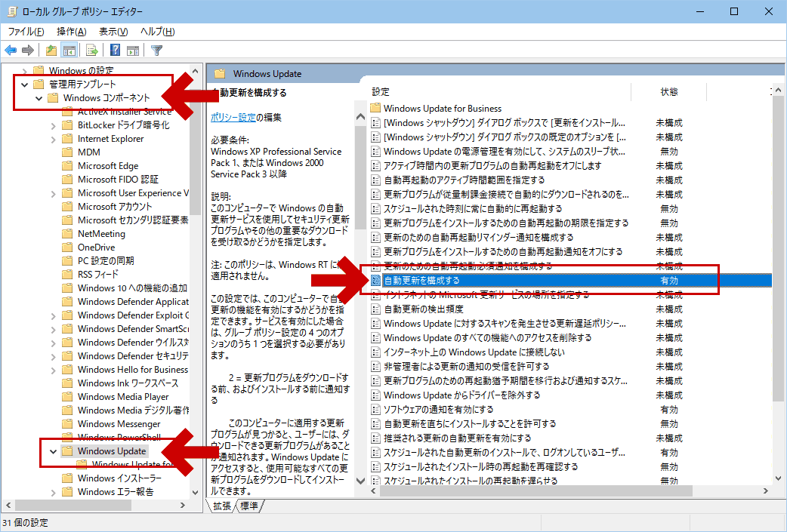
Task: Expand the BitLocker ドライブ暗号化 node
Action: click(x=53, y=125)
